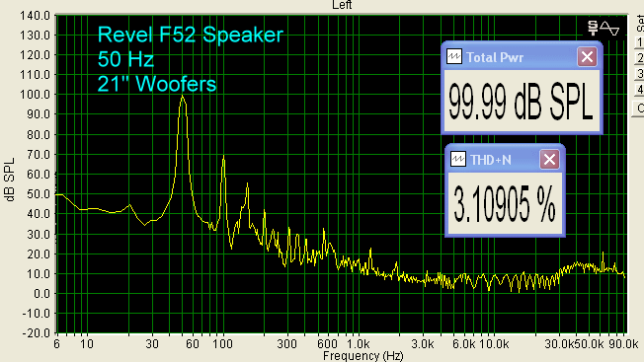The image size is (644, 362).
Task: Click the Total Pwr window title icon
Action: pos(453,56)
